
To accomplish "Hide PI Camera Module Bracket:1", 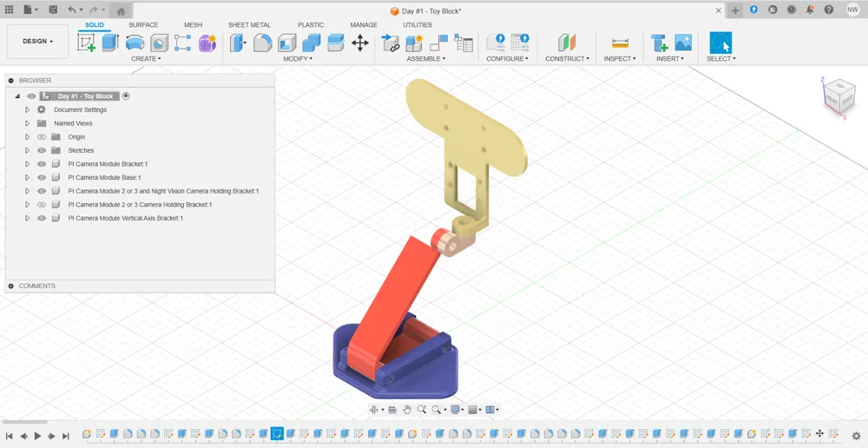I will point(42,164).
